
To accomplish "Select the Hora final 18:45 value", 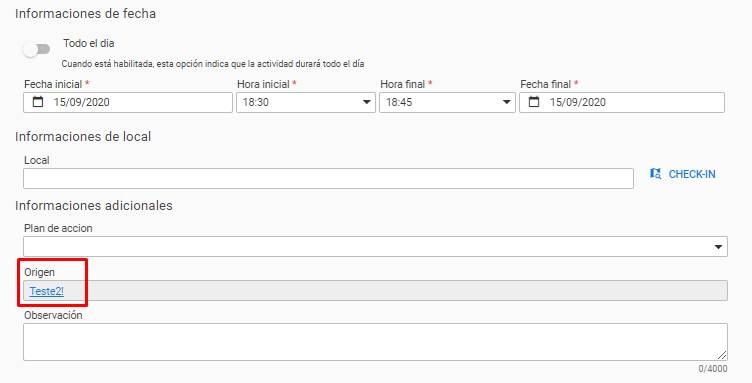I will click(399, 102).
